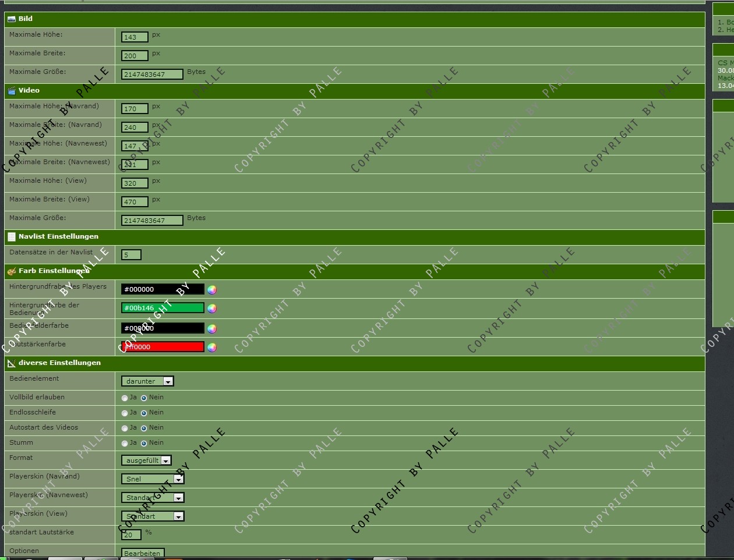Screen dimensions: 734x560
Task: Click the Video section clapperboard icon
Action: [11, 91]
